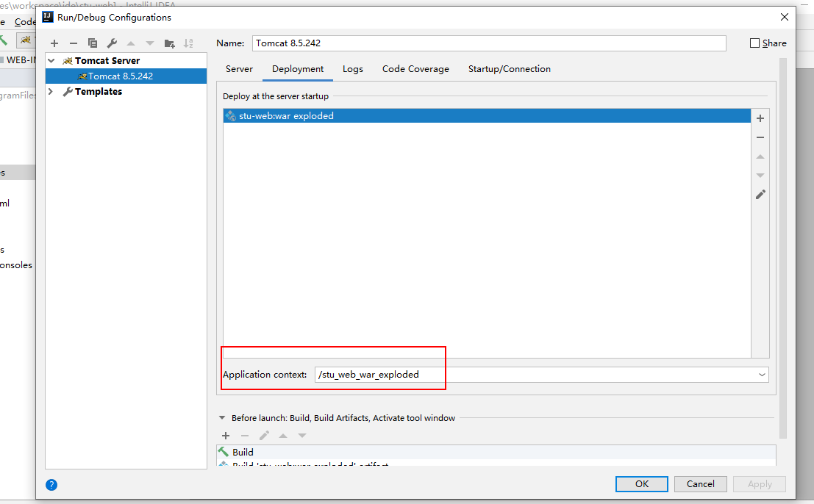Open the Startup/Connection tab
This screenshot has width=814, height=504.
[510, 69]
